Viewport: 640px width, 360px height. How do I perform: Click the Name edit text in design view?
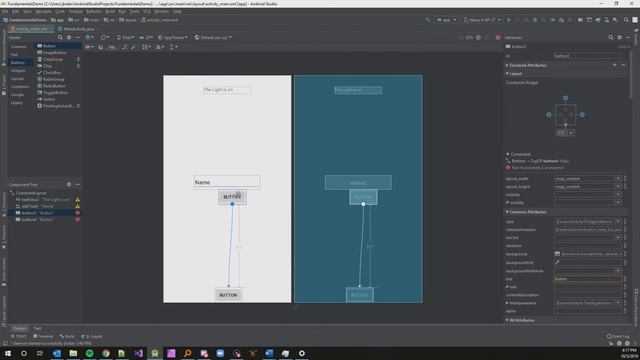point(227,182)
